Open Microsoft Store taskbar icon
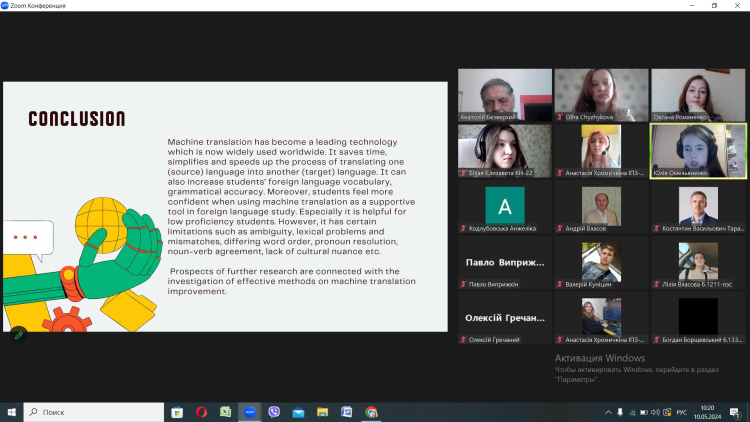The width and height of the screenshot is (750, 422). (177, 412)
